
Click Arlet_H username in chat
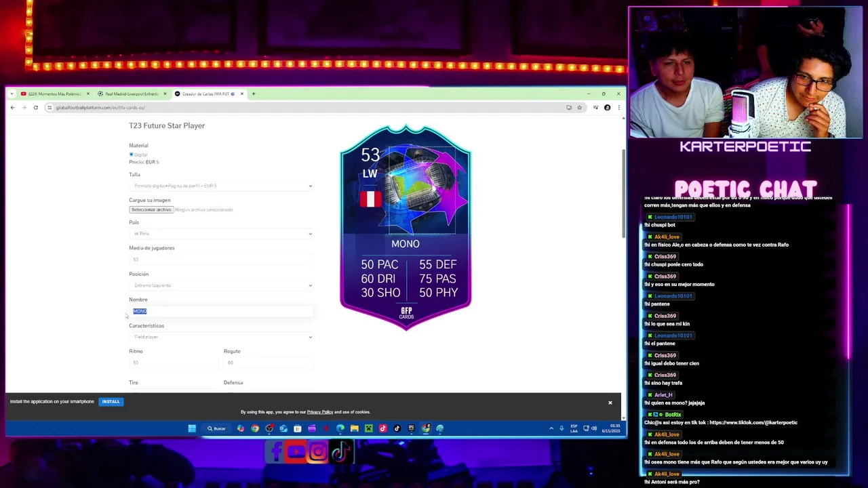[663, 395]
